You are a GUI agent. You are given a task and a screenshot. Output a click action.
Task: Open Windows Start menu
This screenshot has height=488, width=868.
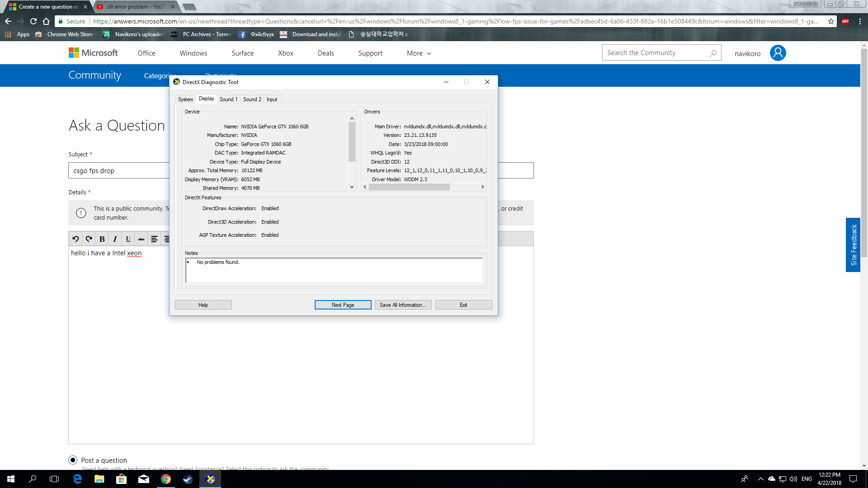(x=11, y=479)
